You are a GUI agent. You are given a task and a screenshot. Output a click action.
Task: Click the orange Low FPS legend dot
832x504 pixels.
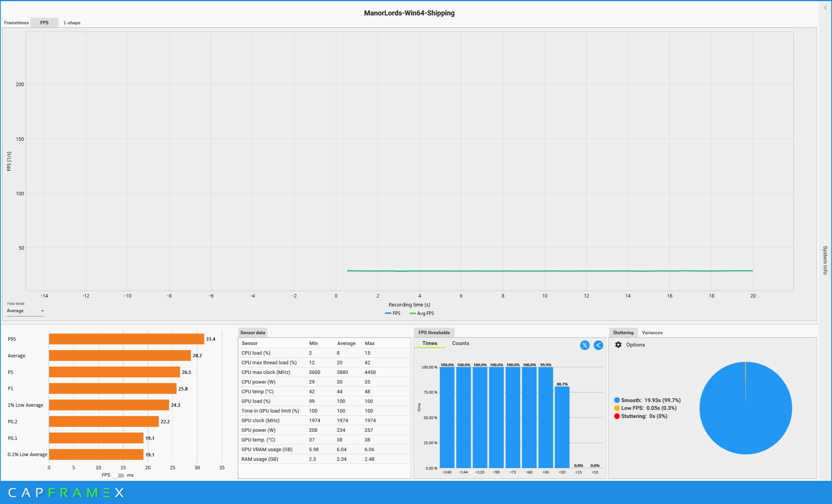pyautogui.click(x=617, y=408)
